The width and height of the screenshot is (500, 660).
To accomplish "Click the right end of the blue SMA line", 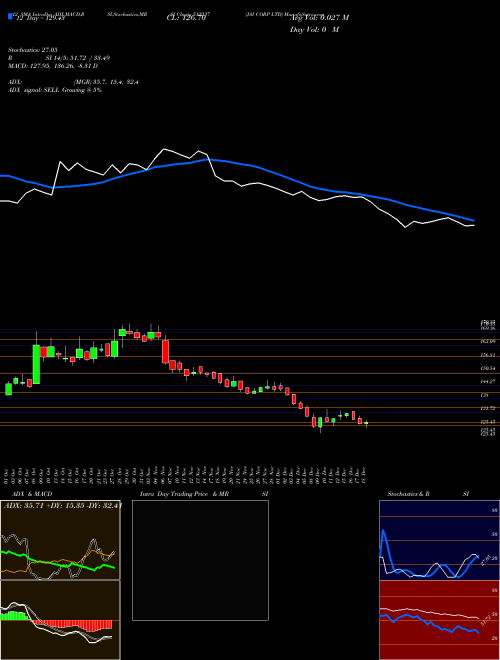I will coord(473,220).
